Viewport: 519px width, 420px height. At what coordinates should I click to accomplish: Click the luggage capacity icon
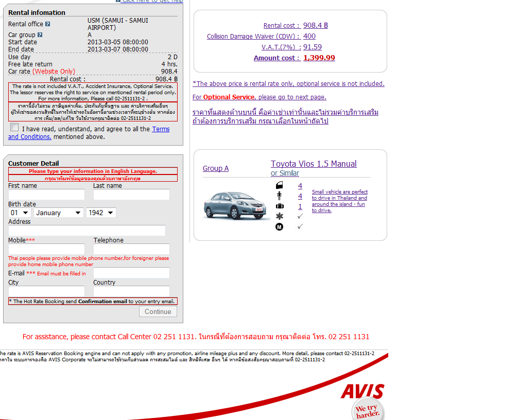pos(280,206)
